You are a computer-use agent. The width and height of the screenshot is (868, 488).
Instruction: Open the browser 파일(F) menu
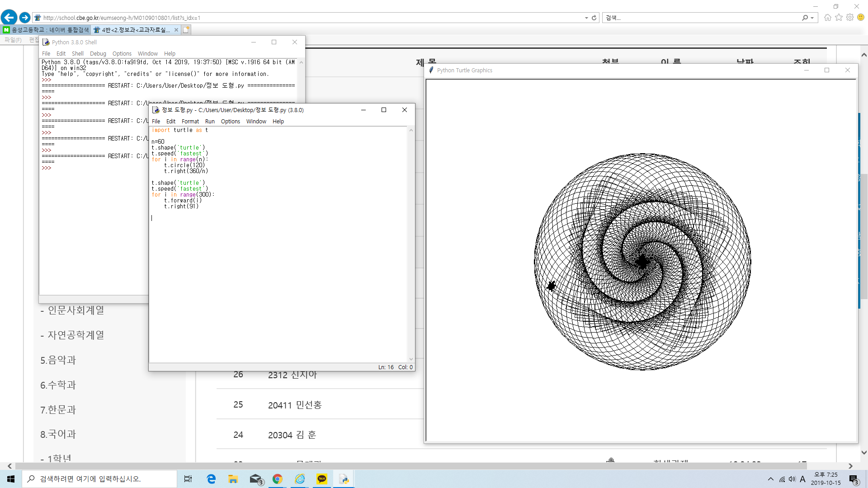pyautogui.click(x=13, y=40)
